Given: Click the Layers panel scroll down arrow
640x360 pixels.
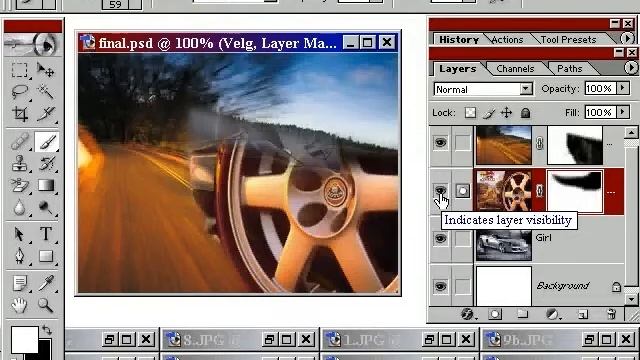Looking at the screenshot, I should pos(631,300).
